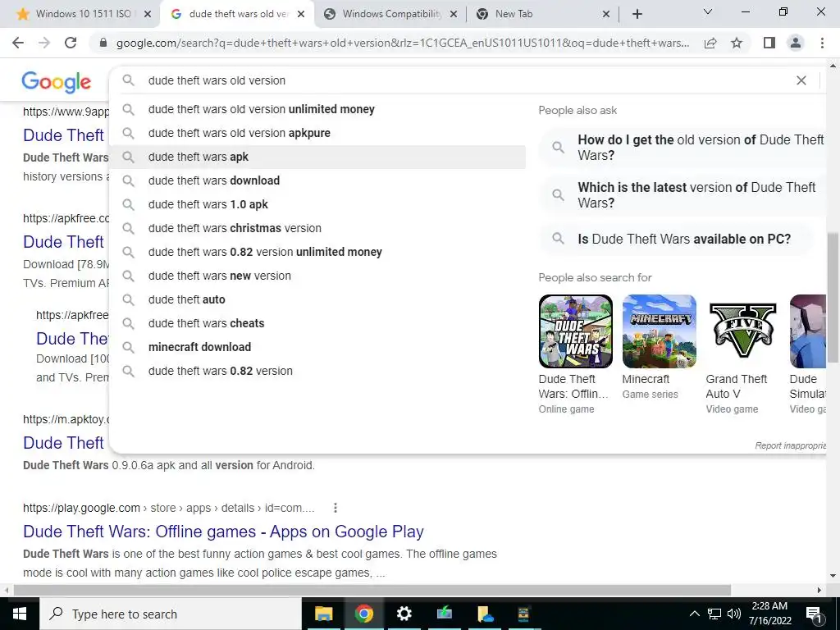The width and height of the screenshot is (840, 630).
Task: Click the page's vertical scrollbar
Action: pos(833,297)
